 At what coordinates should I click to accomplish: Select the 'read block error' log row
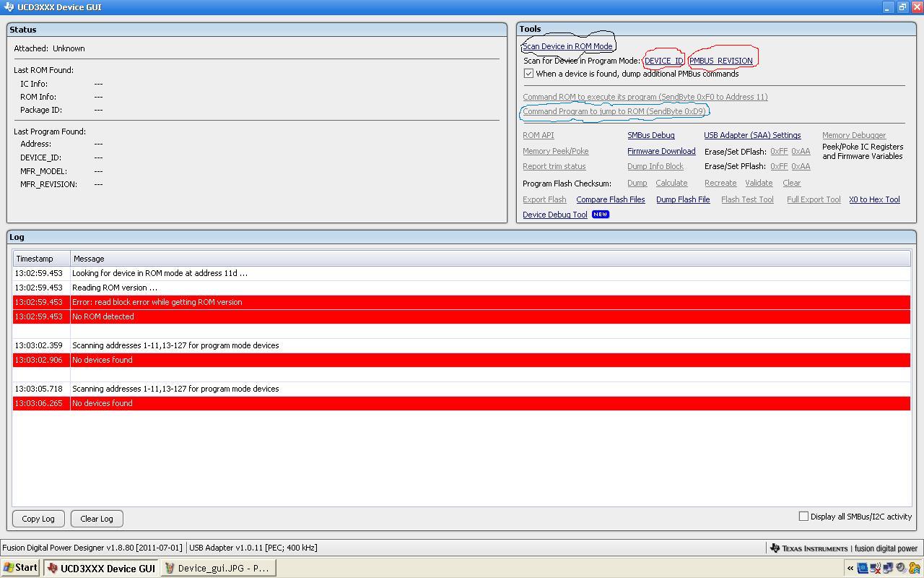(x=461, y=302)
